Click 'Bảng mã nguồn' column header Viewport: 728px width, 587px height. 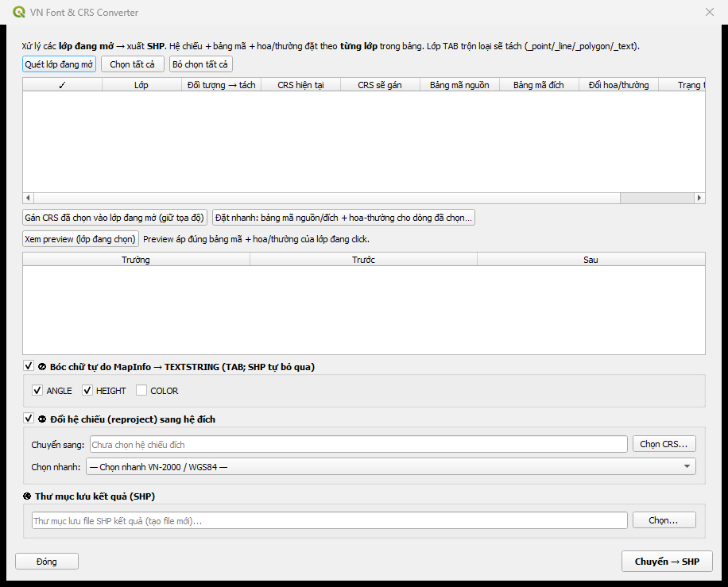pyautogui.click(x=459, y=85)
